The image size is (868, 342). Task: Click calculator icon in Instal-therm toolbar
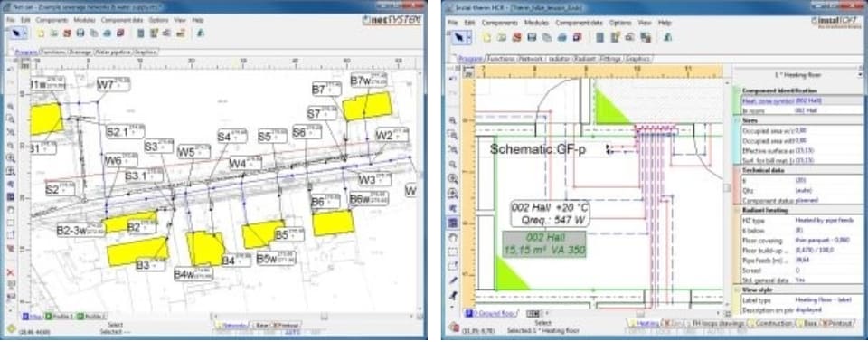pos(600,38)
